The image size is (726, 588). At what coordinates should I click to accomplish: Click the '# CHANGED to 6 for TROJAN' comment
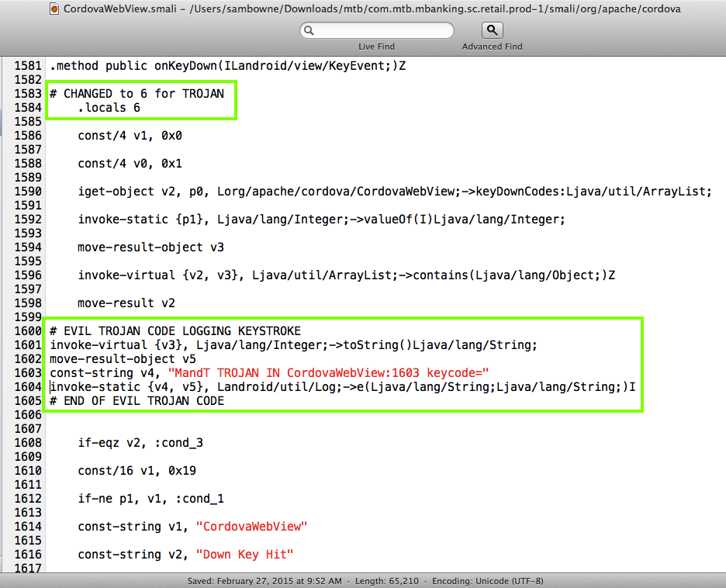pyautogui.click(x=137, y=94)
